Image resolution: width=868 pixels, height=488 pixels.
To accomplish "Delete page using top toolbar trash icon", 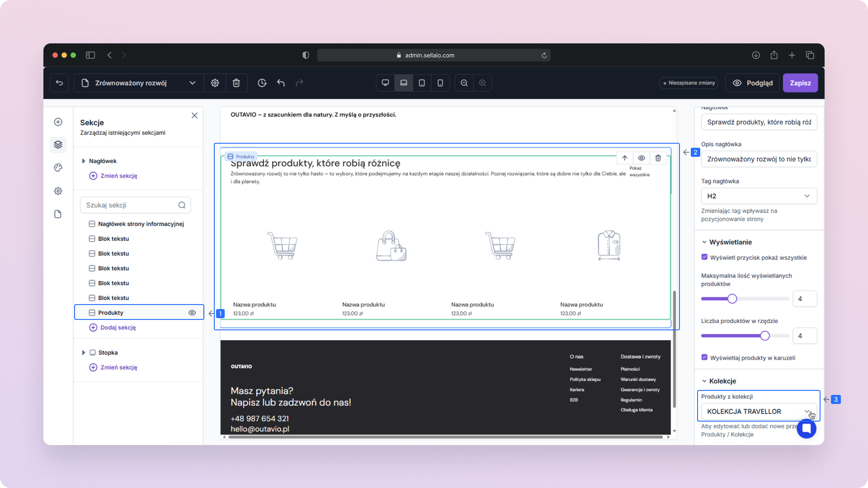I will [x=236, y=83].
